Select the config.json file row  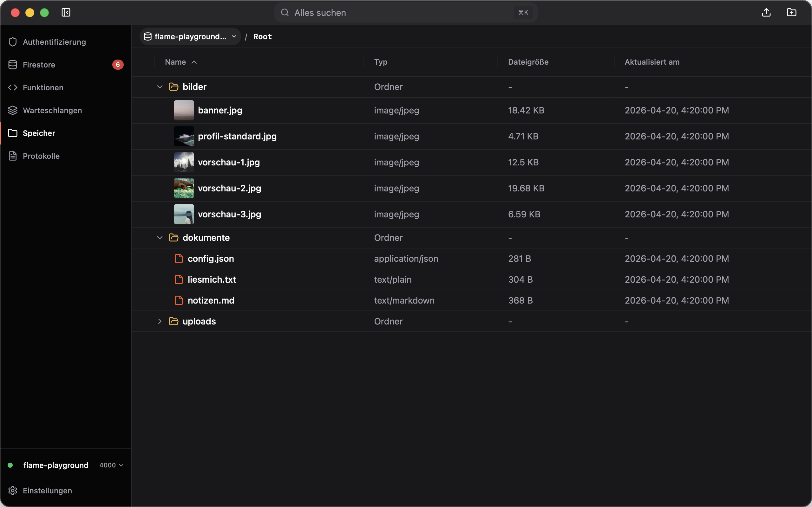(471, 259)
